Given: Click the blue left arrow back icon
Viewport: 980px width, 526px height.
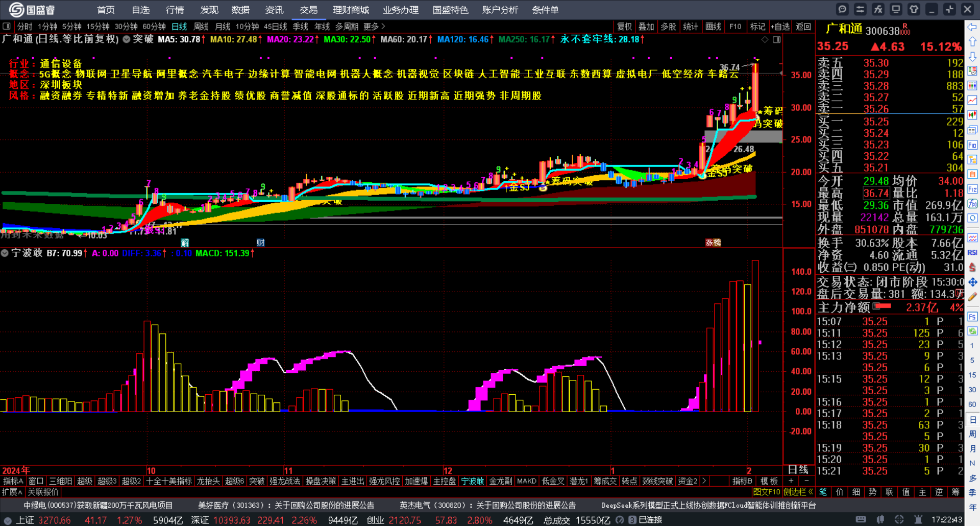Looking at the screenshot, I should (x=972, y=27).
